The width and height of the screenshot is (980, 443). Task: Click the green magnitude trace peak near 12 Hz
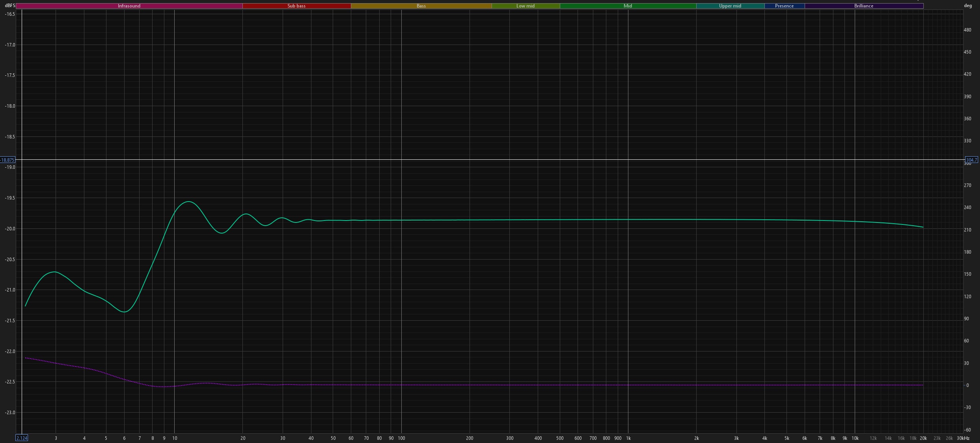(x=189, y=202)
